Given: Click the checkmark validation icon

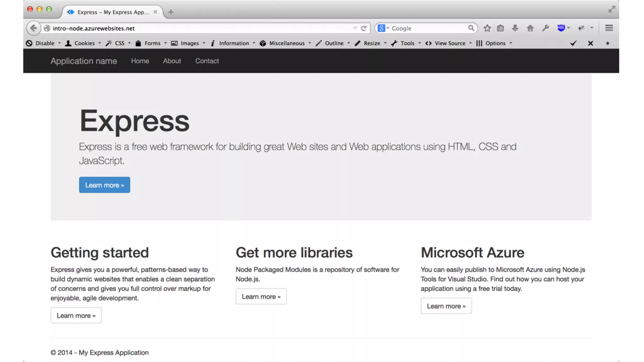Looking at the screenshot, I should (x=574, y=43).
